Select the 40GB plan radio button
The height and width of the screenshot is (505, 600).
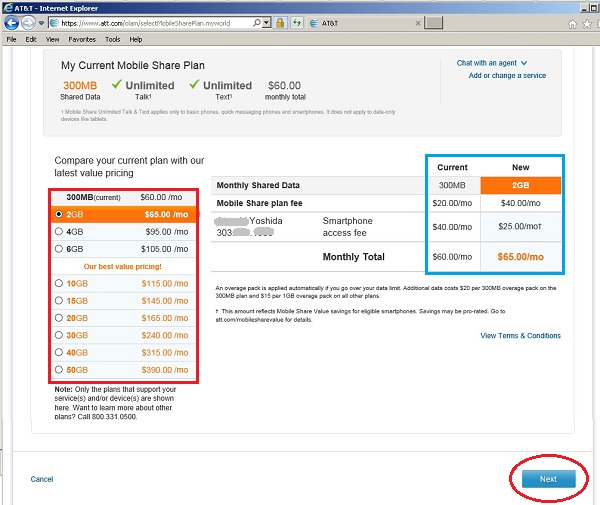59,352
